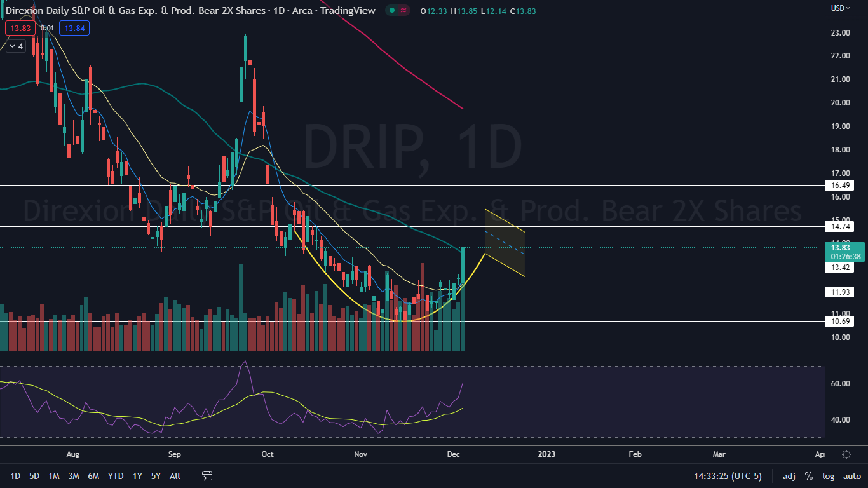Toggle logarithmic 'log' scale
This screenshot has width=868, height=488.
tap(829, 476)
